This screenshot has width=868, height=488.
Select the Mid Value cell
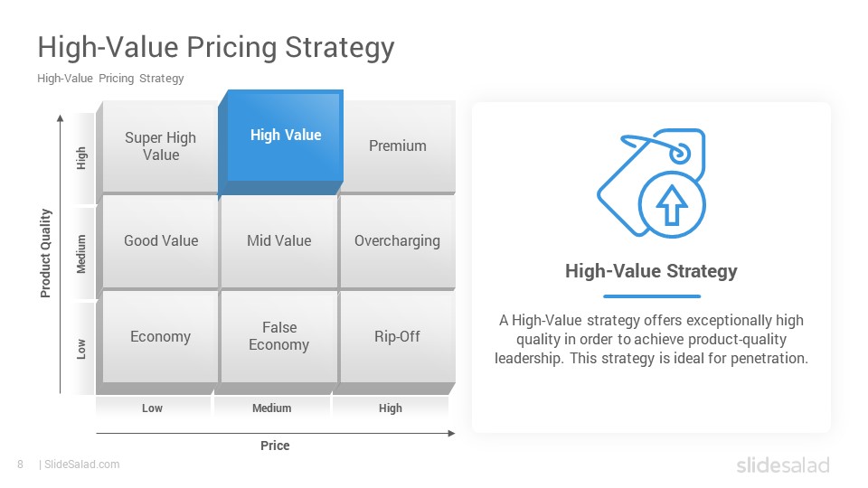[x=279, y=240]
